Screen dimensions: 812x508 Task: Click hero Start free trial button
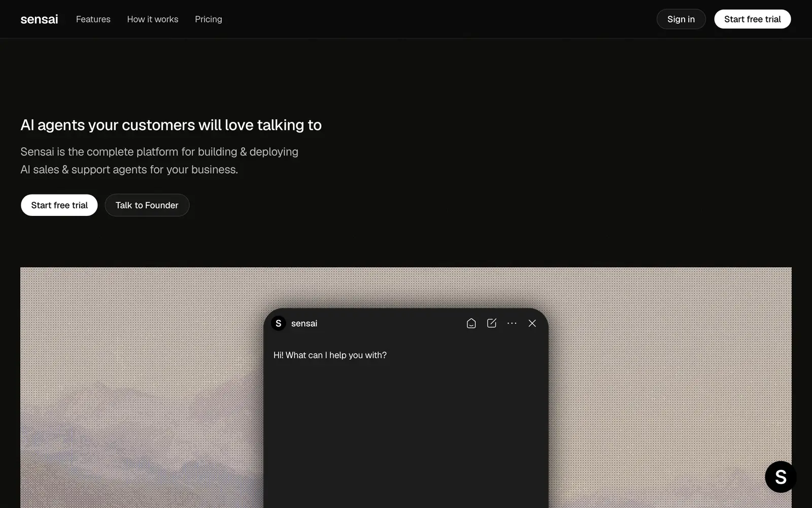59,205
